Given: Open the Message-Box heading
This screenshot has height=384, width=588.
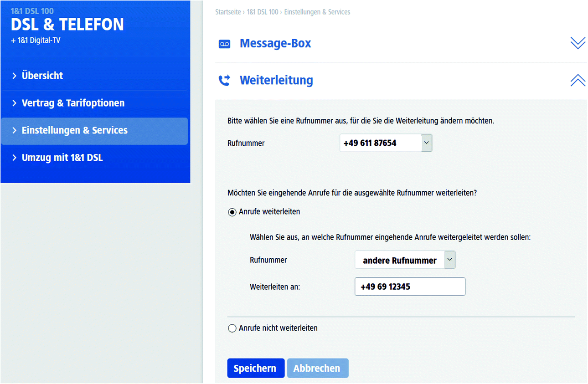Looking at the screenshot, I should click(275, 43).
